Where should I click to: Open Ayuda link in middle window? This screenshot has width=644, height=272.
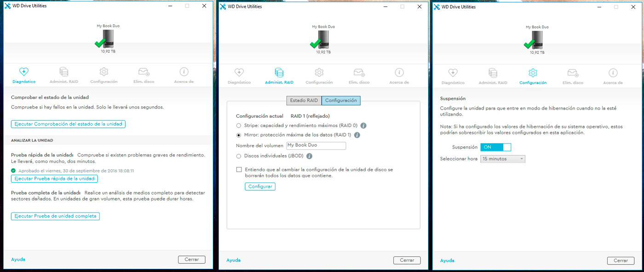tap(233, 260)
